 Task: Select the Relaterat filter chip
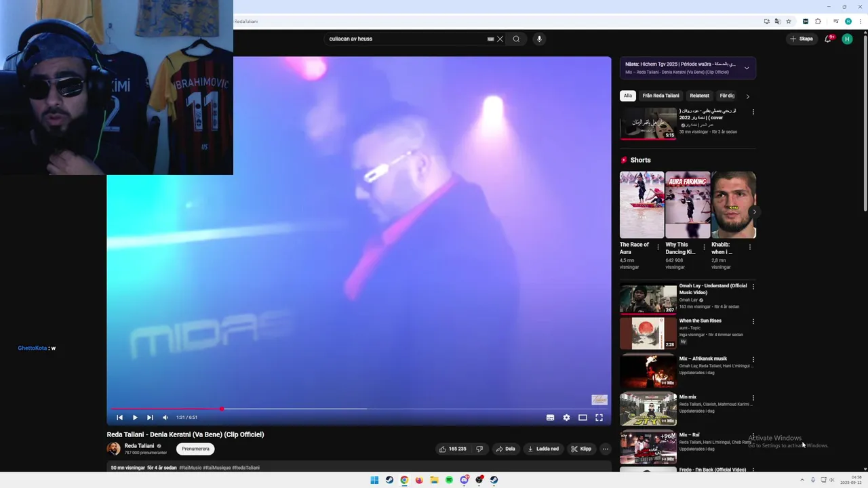699,96
